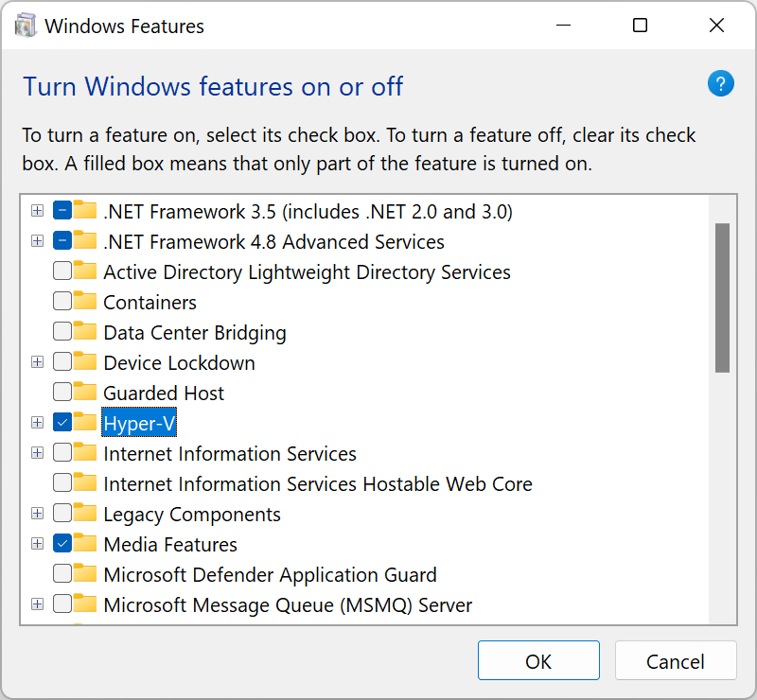The height and width of the screenshot is (700, 757).
Task: Select the .NET Framework 4.8 Advanced Services label
Action: pyautogui.click(x=273, y=241)
